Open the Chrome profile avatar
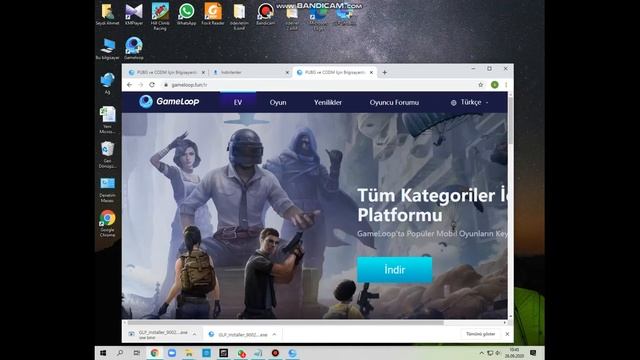 click(494, 84)
